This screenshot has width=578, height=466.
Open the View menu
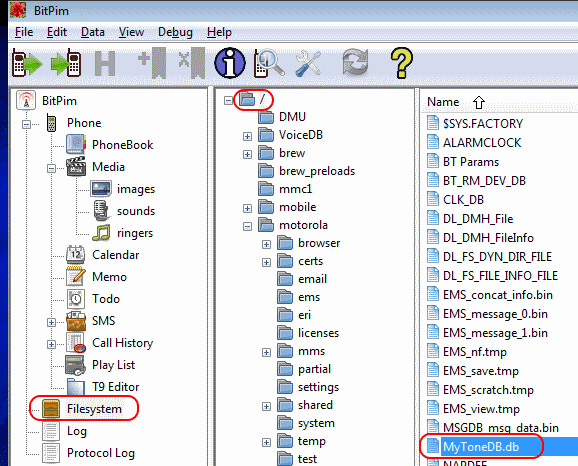(131, 32)
